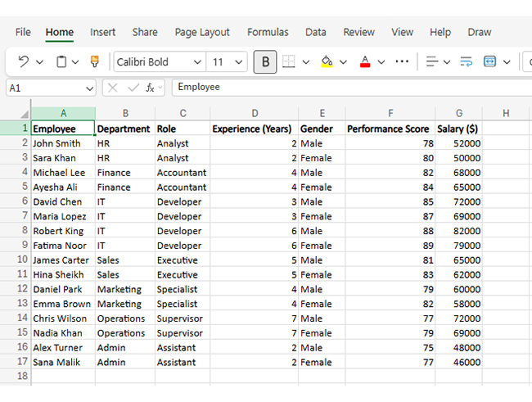Click performance score cell 89
The width and height of the screenshot is (532, 402).
pos(390,246)
